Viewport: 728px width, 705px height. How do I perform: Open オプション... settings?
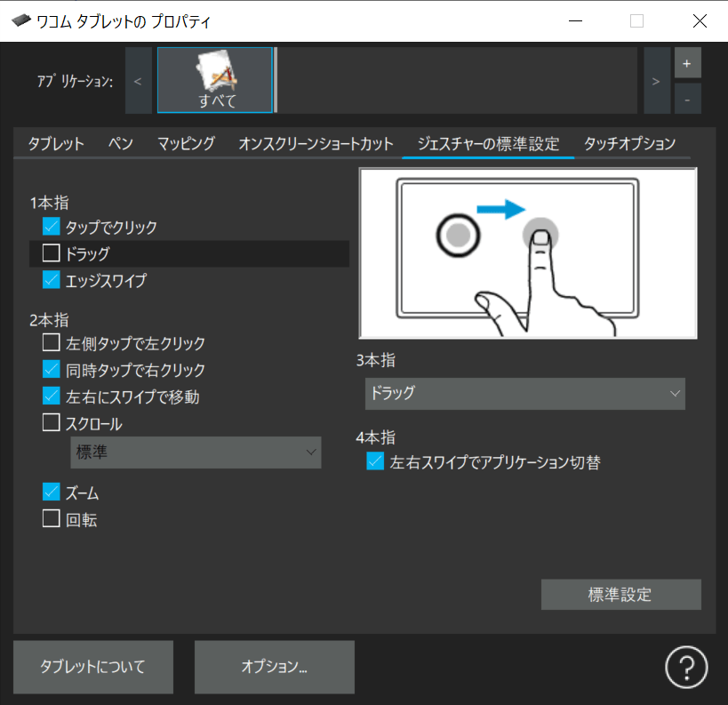[x=274, y=667]
